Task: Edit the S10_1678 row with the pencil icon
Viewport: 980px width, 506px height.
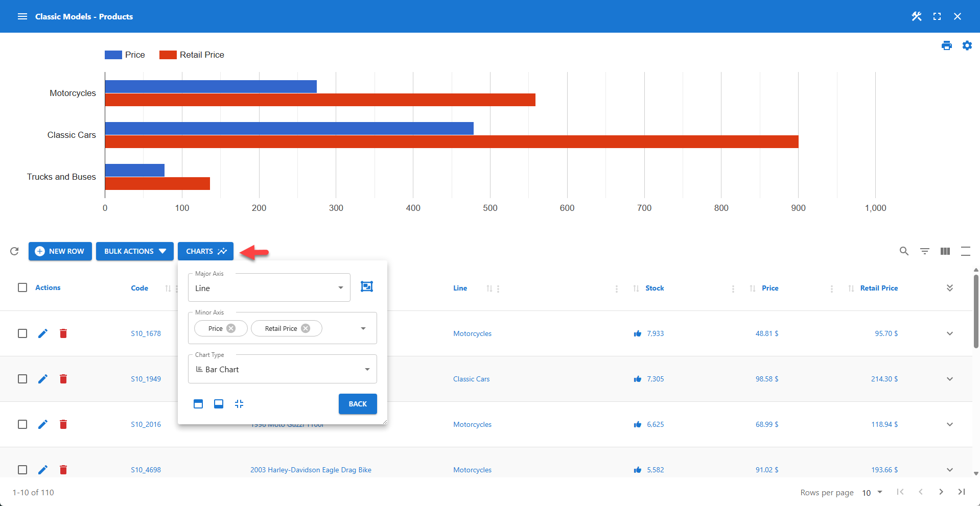Action: pyautogui.click(x=42, y=333)
